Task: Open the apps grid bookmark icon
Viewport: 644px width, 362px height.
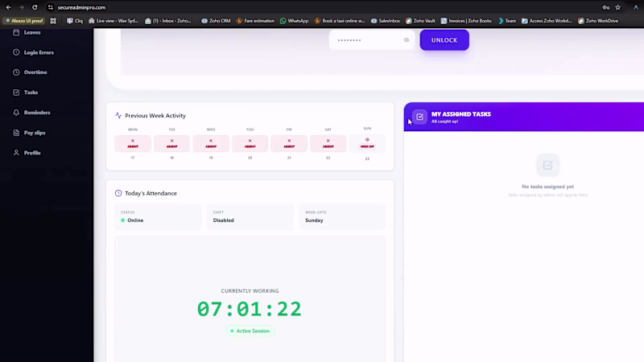Action: click(x=53, y=21)
